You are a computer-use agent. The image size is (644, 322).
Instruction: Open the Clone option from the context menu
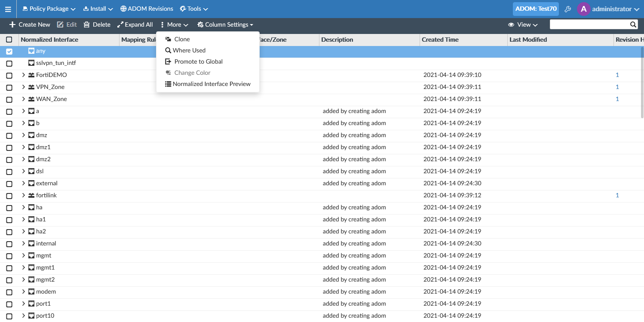(x=181, y=39)
